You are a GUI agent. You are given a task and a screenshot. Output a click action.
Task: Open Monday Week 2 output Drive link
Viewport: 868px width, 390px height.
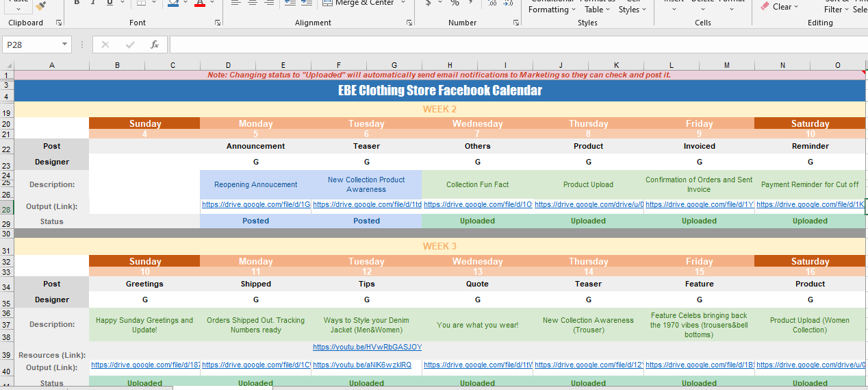tap(256, 204)
